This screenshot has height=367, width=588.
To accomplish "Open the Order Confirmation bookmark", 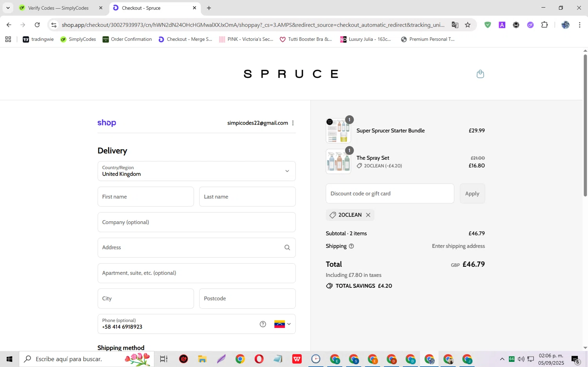I will click(127, 39).
